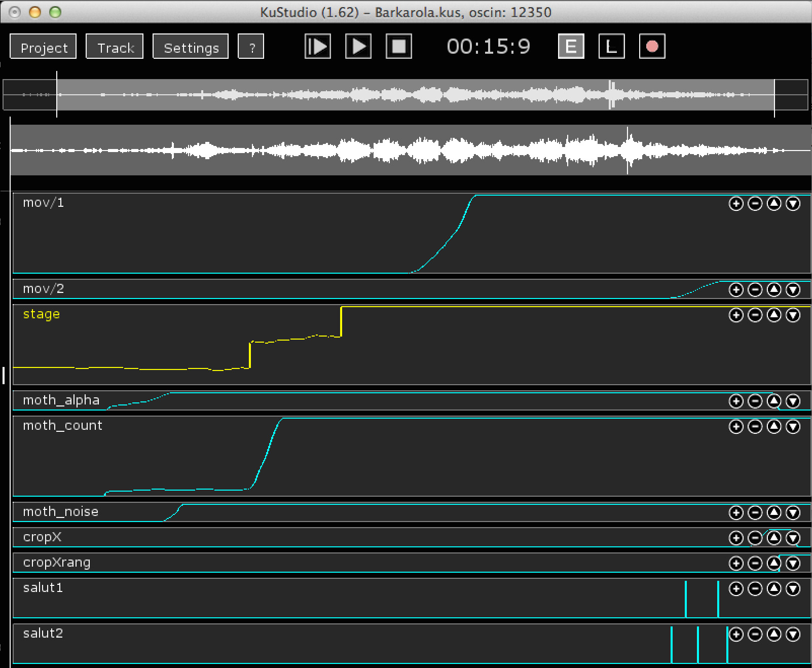Move the cropXrang track up with its up arrow
Image resolution: width=812 pixels, height=668 pixels.
[774, 564]
